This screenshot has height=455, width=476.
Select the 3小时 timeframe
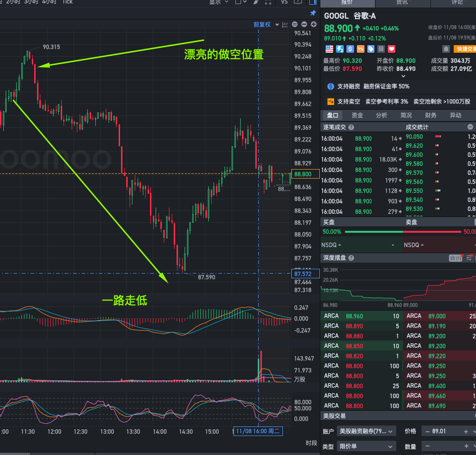[31, 2]
